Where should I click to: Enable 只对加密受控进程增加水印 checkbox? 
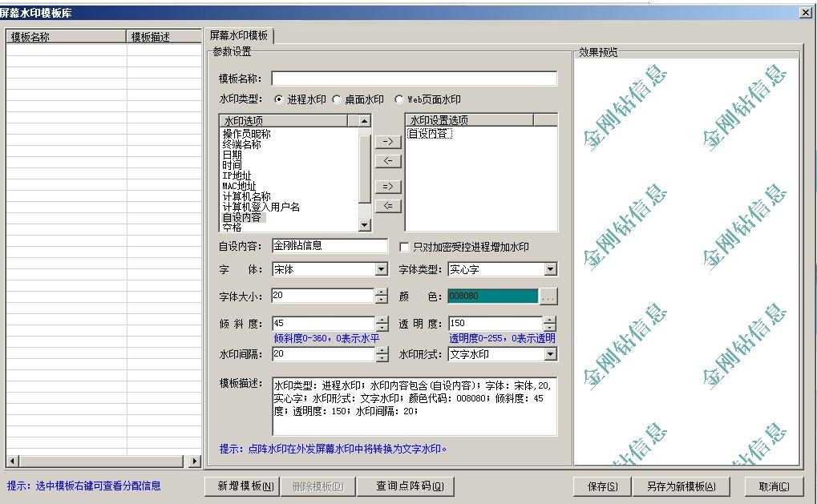pyautogui.click(x=404, y=247)
